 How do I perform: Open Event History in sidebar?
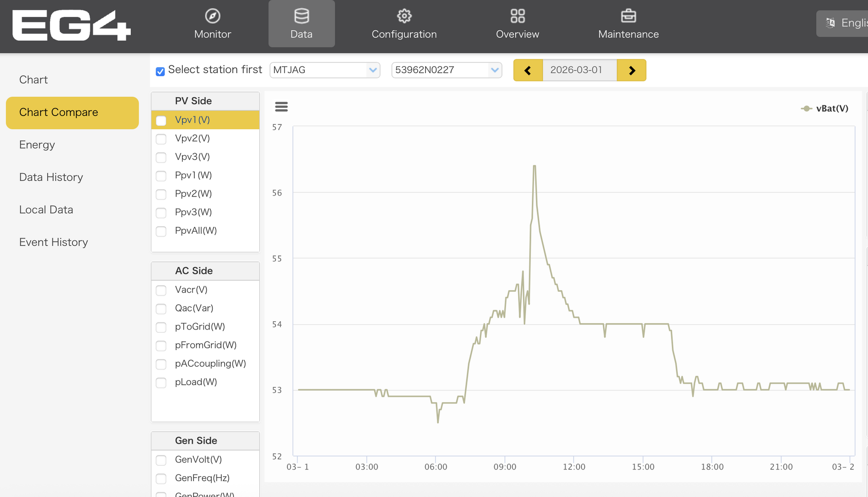53,243
